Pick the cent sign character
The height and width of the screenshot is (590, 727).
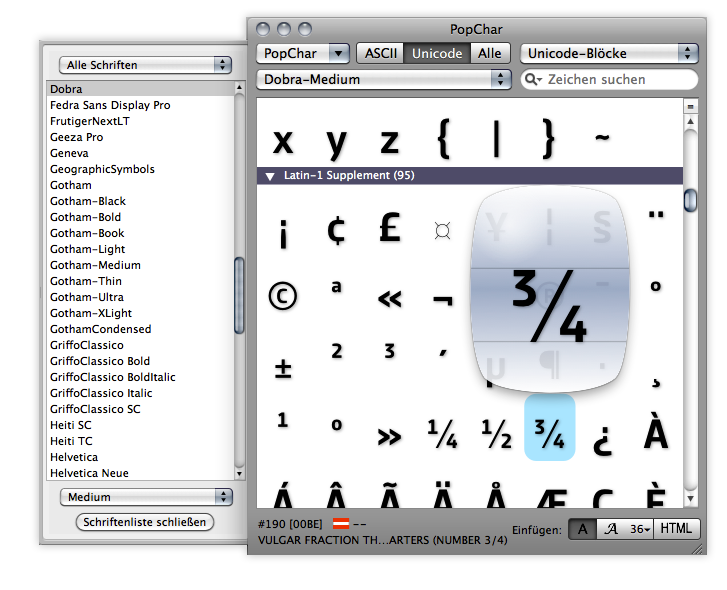point(336,228)
